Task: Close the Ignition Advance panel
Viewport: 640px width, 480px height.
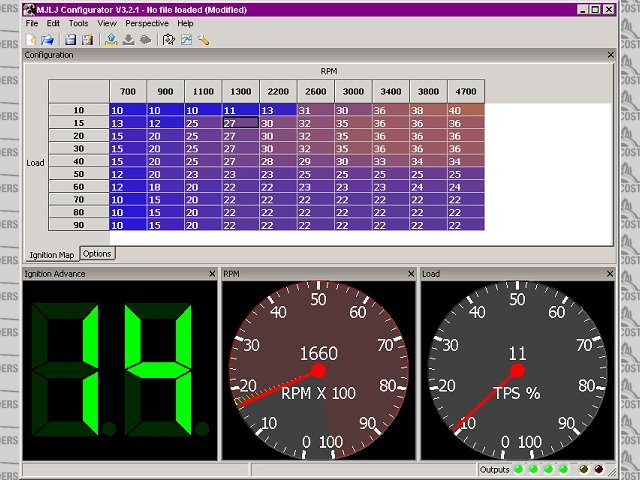Action: [212, 274]
